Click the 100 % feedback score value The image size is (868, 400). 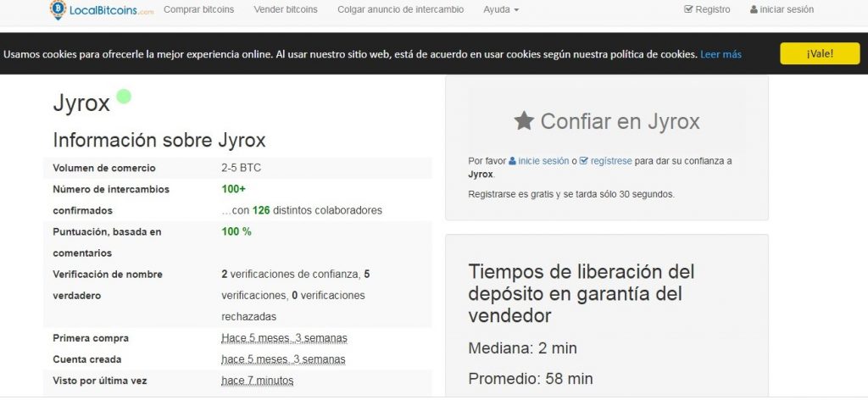point(236,232)
